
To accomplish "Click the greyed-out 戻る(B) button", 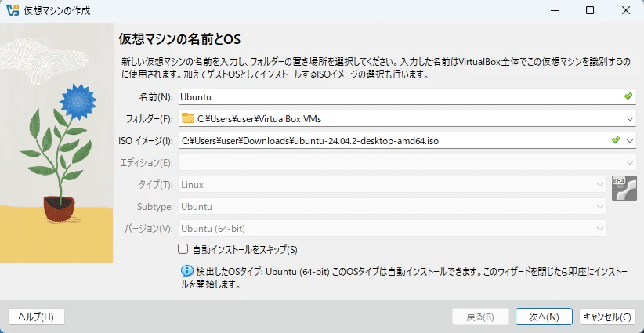I will click(480, 317).
